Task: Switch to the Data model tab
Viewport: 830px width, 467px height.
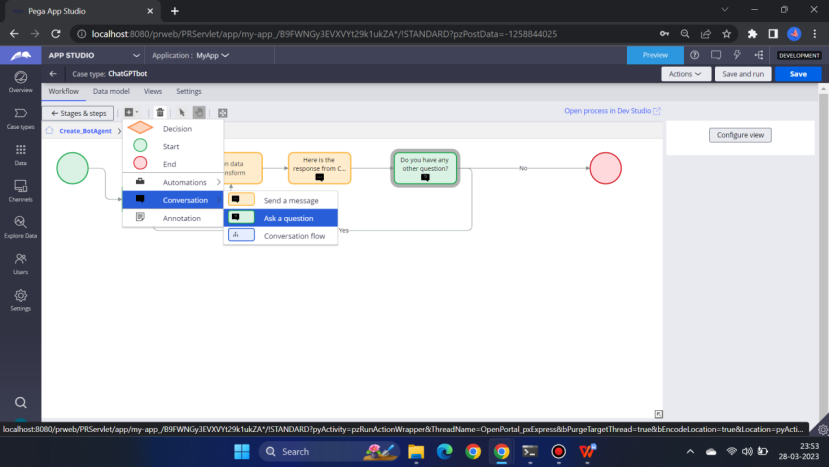Action: click(x=111, y=92)
